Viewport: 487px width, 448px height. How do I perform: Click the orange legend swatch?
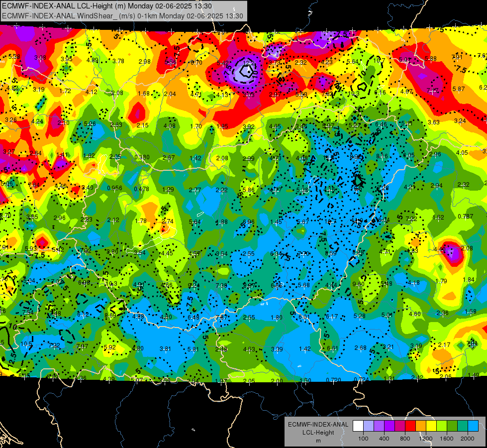pos(421,426)
